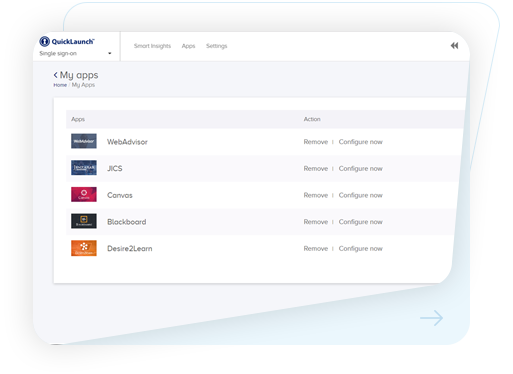Remove the Desire2Learn app

[x=316, y=249]
